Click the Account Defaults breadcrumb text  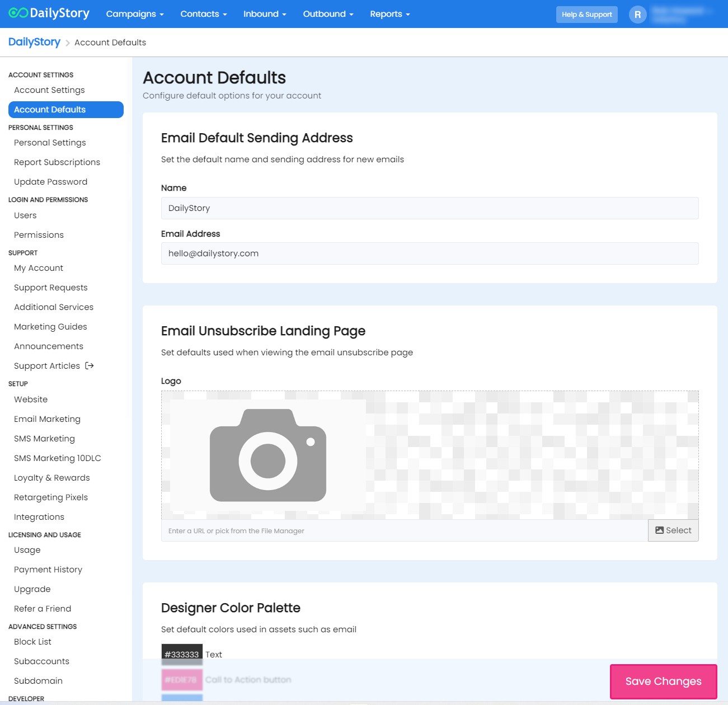pyautogui.click(x=110, y=43)
